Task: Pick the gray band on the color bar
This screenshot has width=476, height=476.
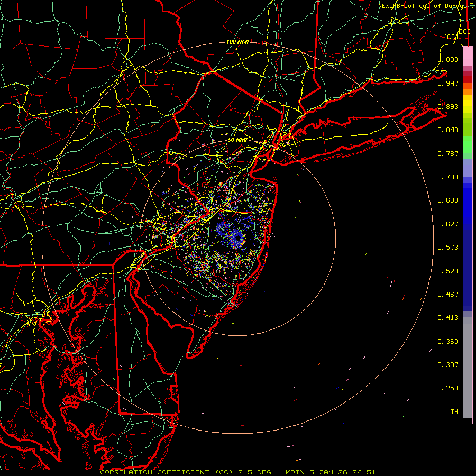Action: click(467, 368)
